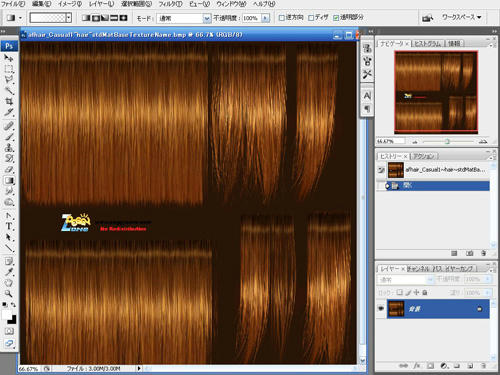Switch to the Histogram (ヒストグラム) tab
This screenshot has height=375, width=500.
428,44
